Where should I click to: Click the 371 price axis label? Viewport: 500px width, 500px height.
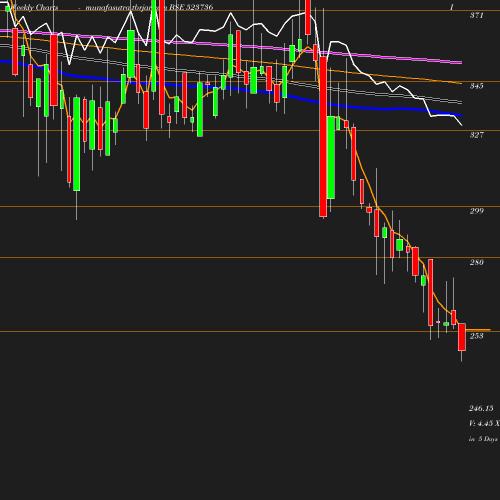pos(476,15)
